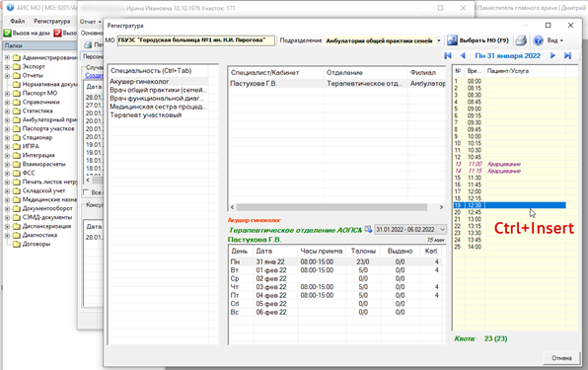Click red Вызов icon in main toolbar
The height and width of the screenshot is (370, 588).
[57, 33]
